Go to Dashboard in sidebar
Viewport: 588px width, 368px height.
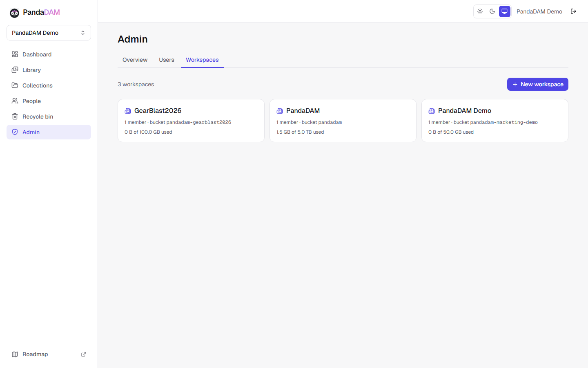(x=49, y=54)
